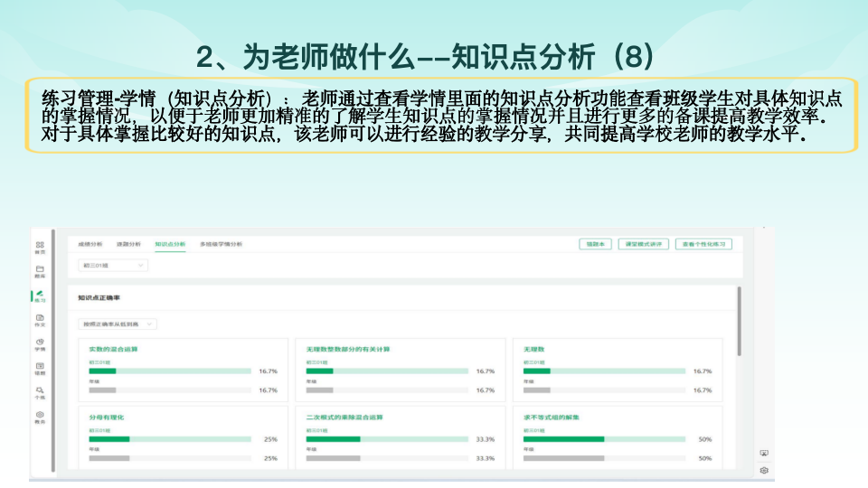
Task: Click the 错题本 button
Action: pyautogui.click(x=596, y=244)
